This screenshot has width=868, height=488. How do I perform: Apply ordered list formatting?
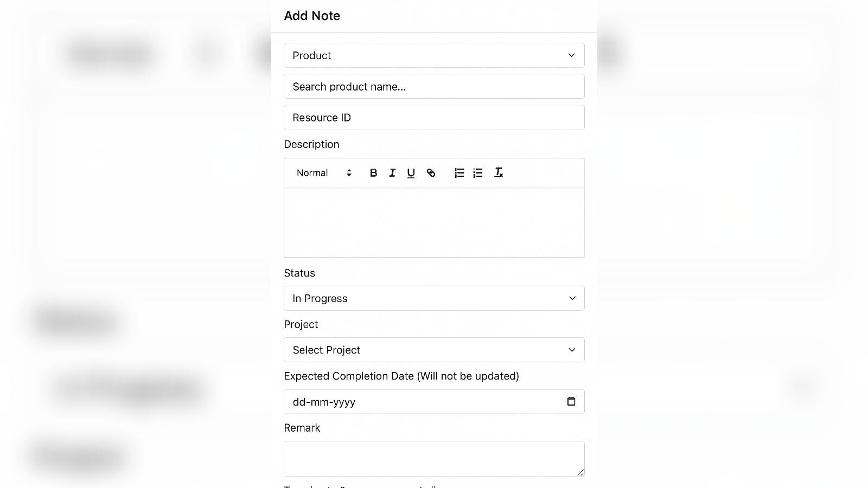click(x=459, y=172)
